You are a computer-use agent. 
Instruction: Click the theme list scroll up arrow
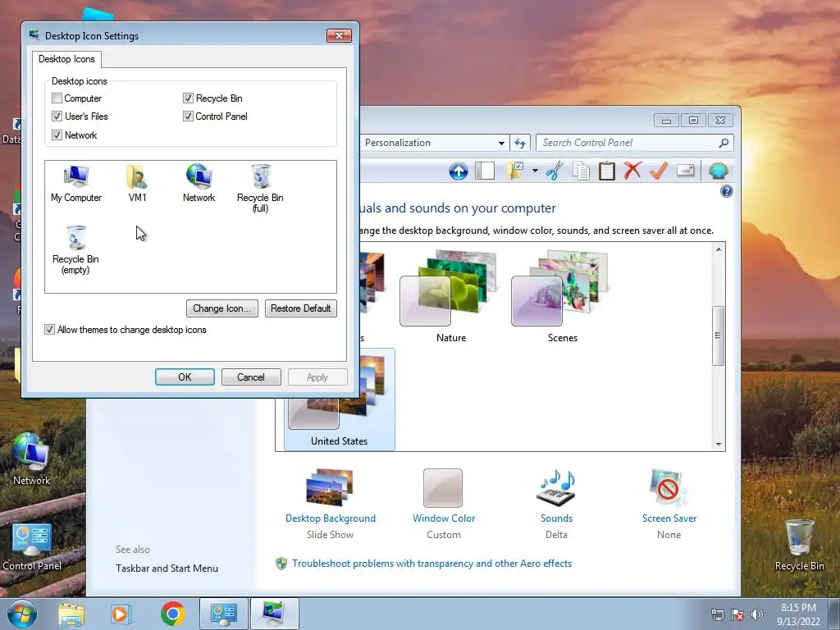click(719, 249)
